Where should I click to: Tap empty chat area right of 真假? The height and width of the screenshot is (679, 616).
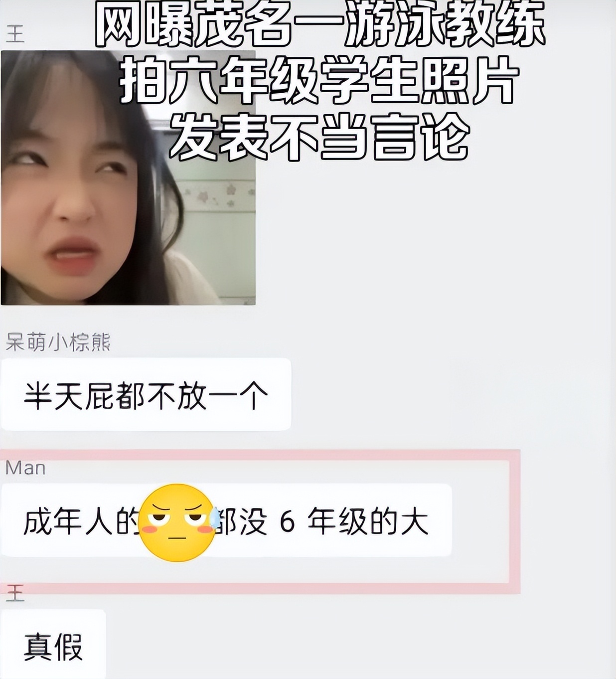(x=359, y=644)
